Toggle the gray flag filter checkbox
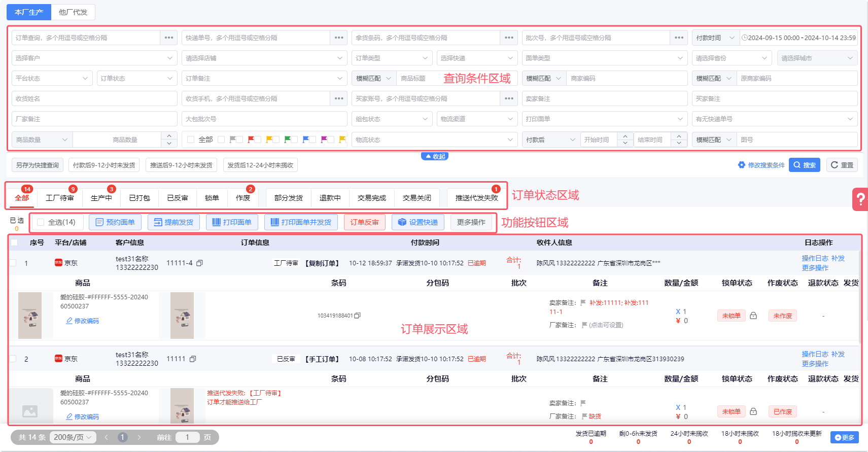This screenshot has height=452, width=868. coord(221,140)
